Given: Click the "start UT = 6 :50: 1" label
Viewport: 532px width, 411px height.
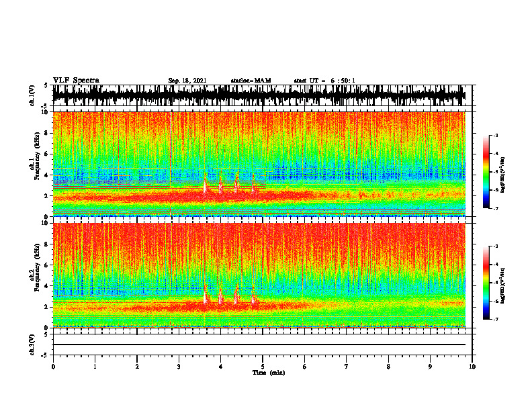Looking at the screenshot, I should (x=324, y=81).
